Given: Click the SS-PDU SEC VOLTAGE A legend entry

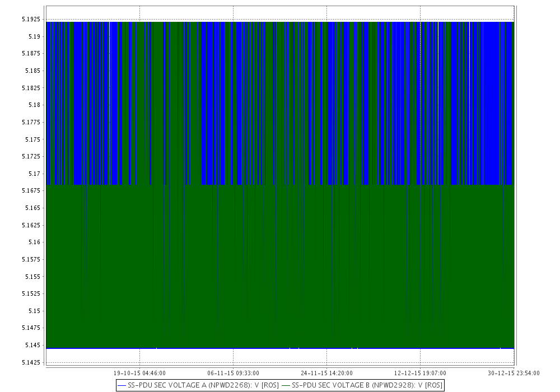Looking at the screenshot, I should click(198, 385).
